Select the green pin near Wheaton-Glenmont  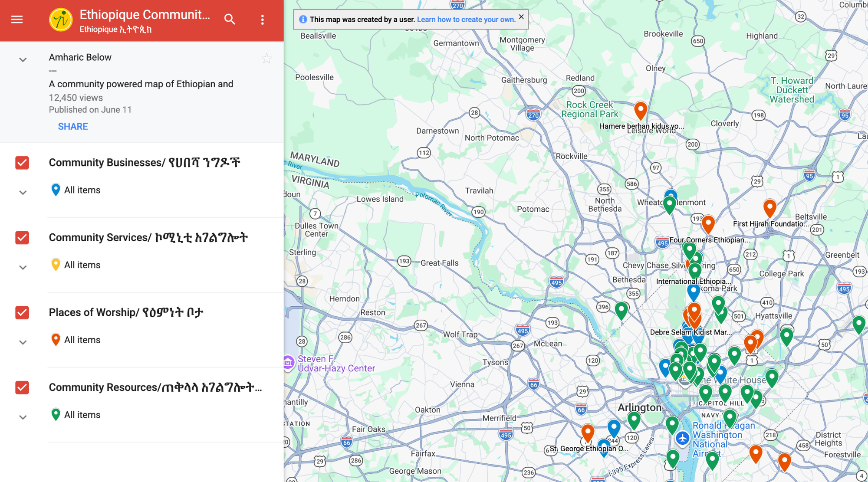(669, 205)
